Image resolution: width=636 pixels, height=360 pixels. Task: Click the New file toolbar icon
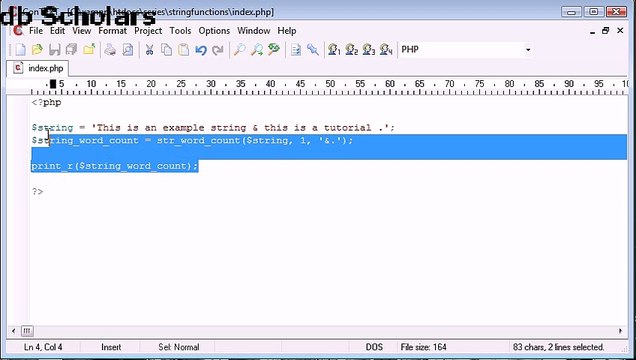[20, 49]
